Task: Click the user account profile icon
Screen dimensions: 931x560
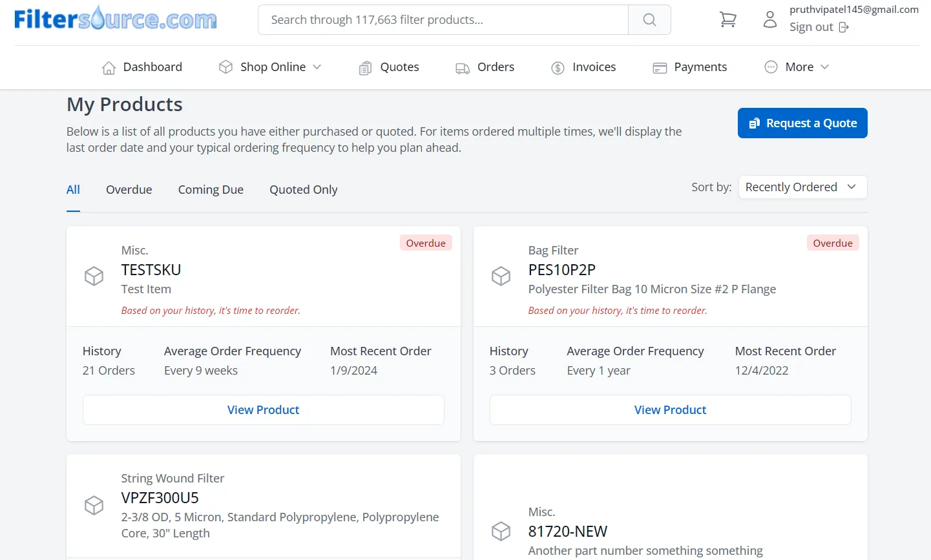Action: 769,19
